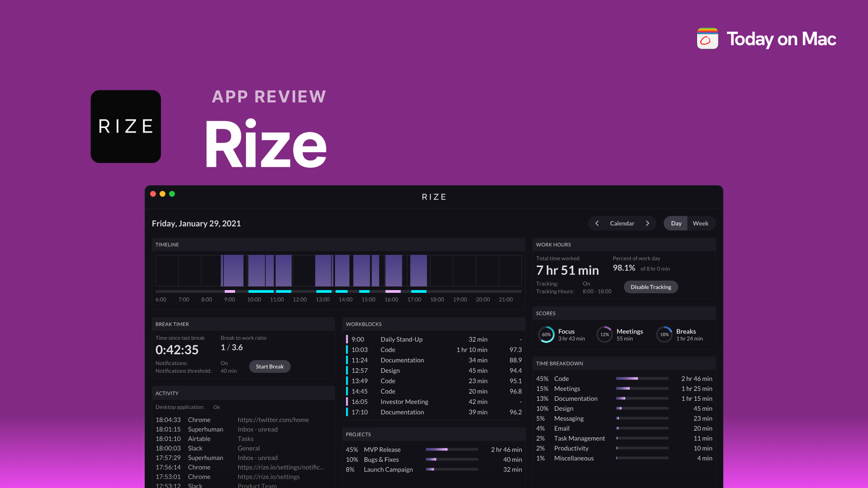The height and width of the screenshot is (488, 868).
Task: Click the Breaks score ring showing 18%
Action: 664,334
